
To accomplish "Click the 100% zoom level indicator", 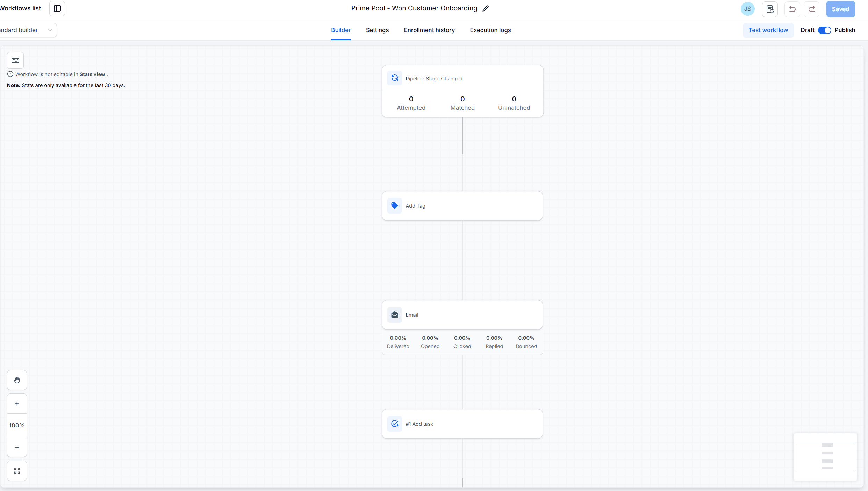I will click(17, 425).
